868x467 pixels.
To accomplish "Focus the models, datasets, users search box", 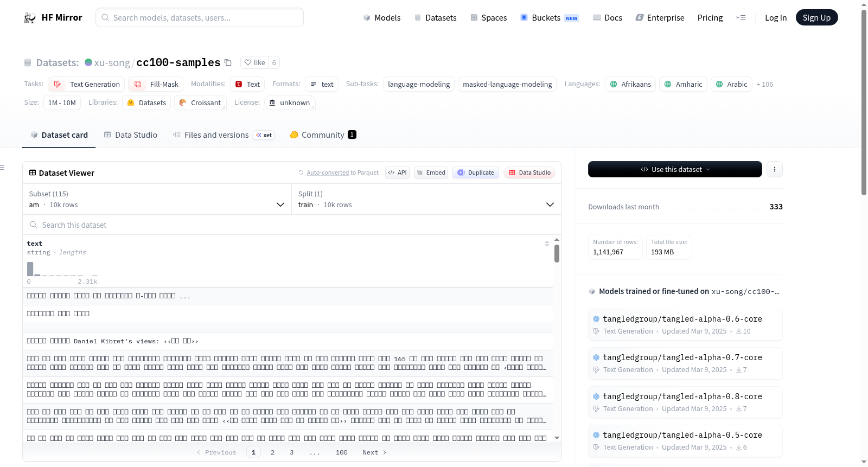I will [x=200, y=18].
